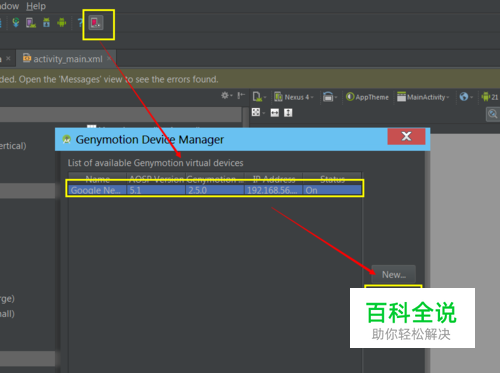Click the hide panel icon beside gear
The width and height of the screenshot is (500, 373).
pos(241,96)
